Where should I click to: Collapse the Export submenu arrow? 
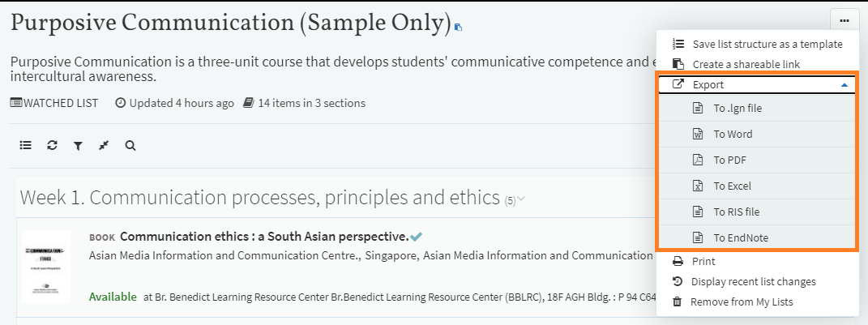(x=844, y=84)
